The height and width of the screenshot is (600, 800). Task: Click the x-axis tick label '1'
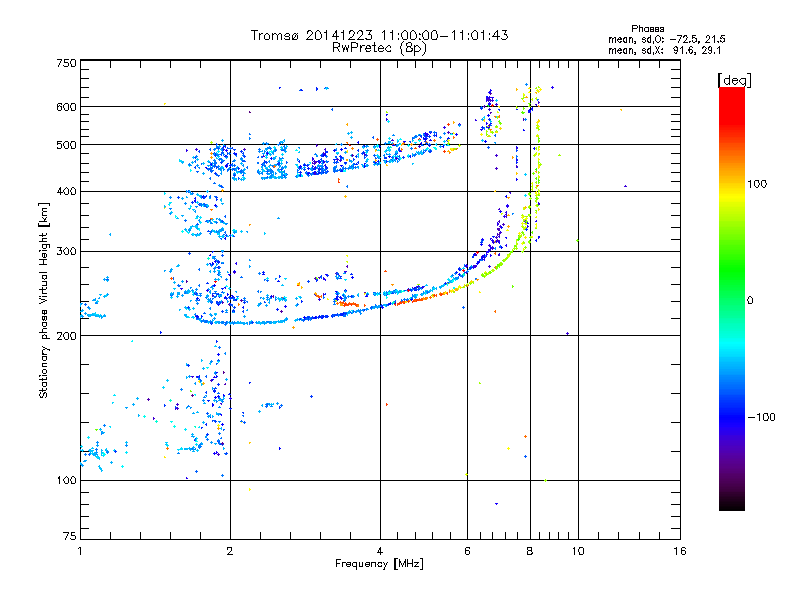click(x=80, y=551)
